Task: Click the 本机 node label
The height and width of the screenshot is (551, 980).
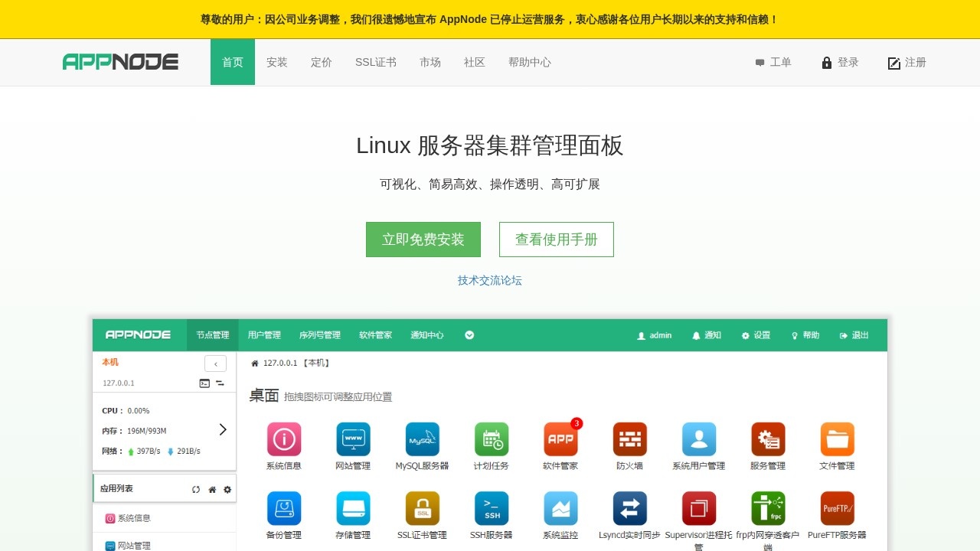Action: (x=110, y=362)
